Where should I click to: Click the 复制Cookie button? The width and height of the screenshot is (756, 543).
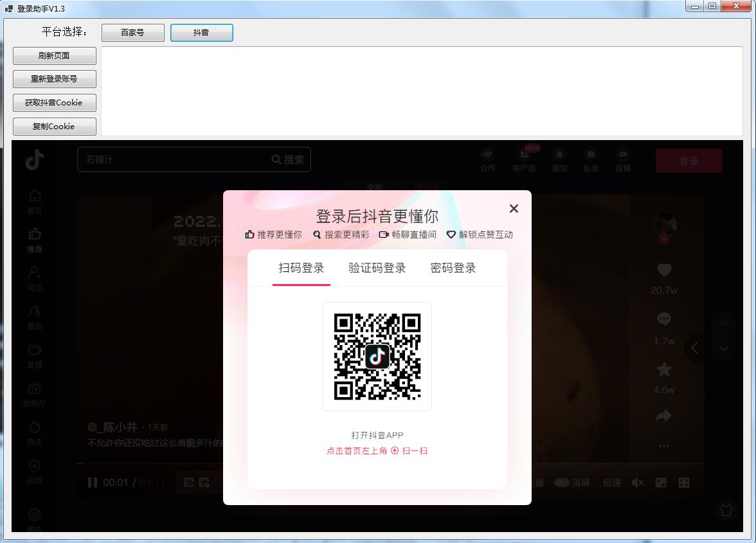pyautogui.click(x=55, y=126)
